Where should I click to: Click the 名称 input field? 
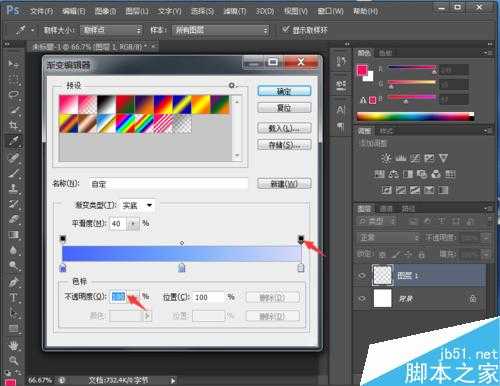[x=169, y=184]
